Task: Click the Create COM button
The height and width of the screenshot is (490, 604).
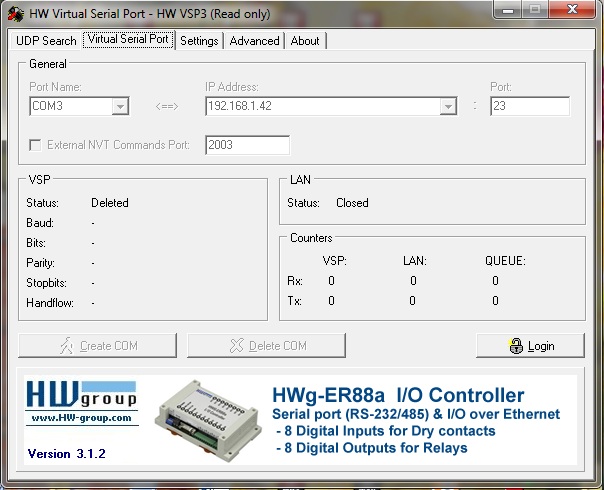Action: (x=97, y=346)
